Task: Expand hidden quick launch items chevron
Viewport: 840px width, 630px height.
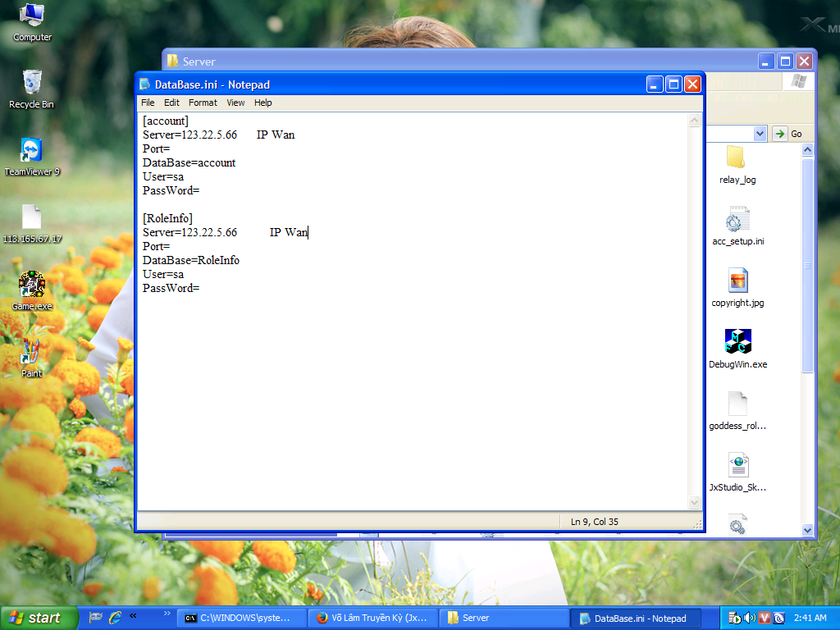Action: 133,615
